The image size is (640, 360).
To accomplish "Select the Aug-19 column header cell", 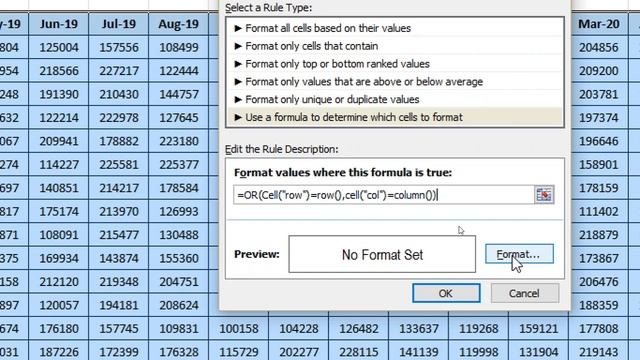I will [x=179, y=24].
